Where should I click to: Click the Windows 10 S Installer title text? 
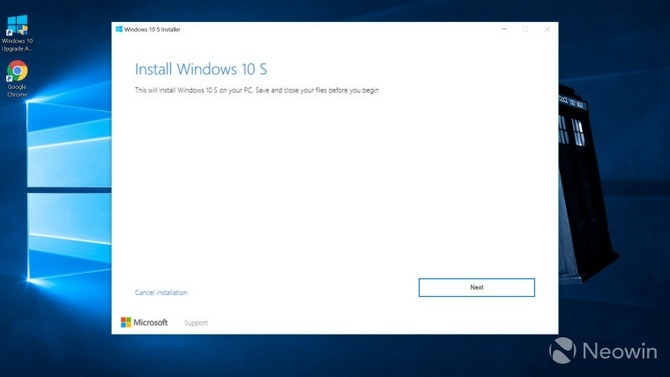pos(152,29)
